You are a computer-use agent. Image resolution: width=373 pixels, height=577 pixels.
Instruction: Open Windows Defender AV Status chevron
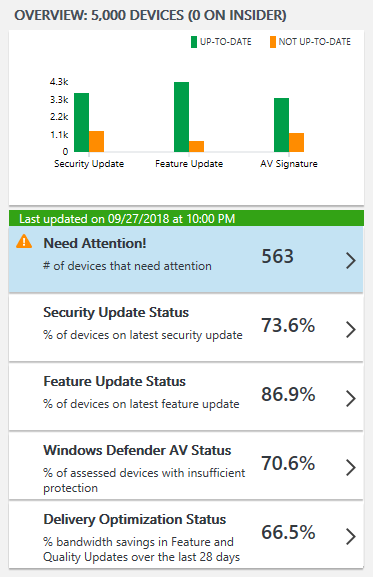click(x=351, y=467)
